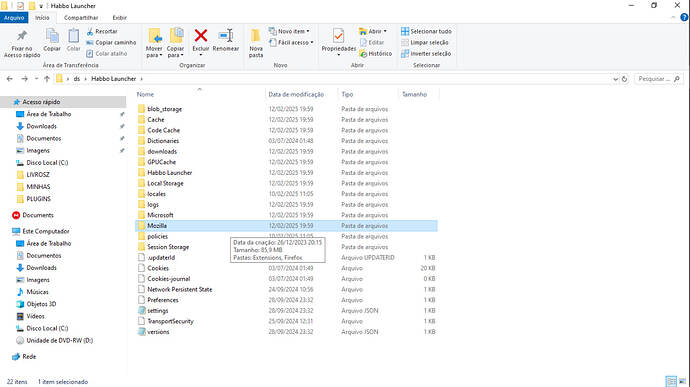
Task: Go forward with the right arrow
Action: click(x=25, y=79)
